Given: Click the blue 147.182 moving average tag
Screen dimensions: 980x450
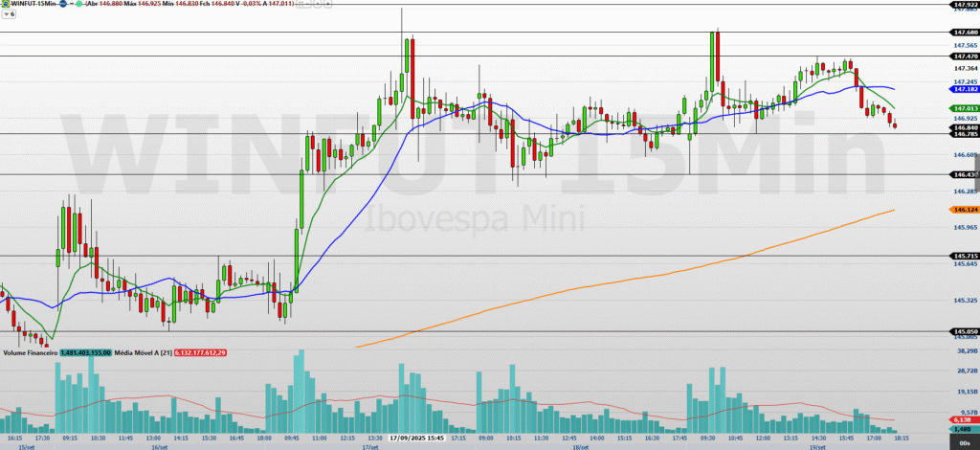Looking at the screenshot, I should [965, 90].
